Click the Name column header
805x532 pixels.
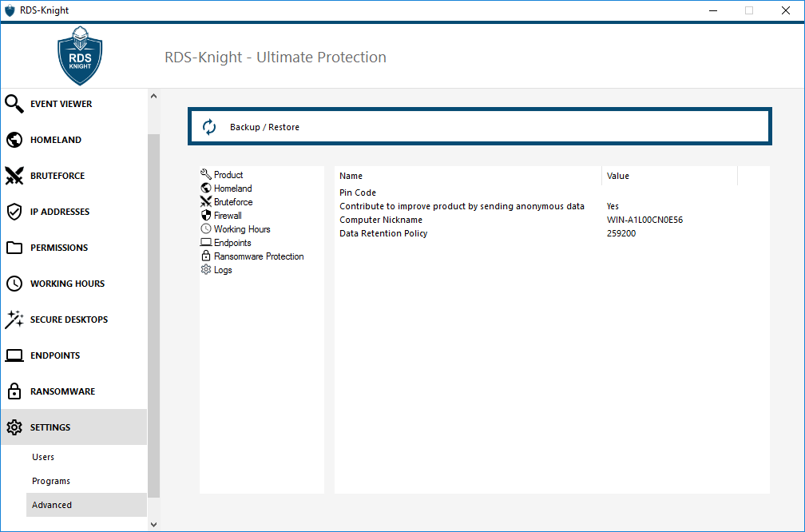468,176
